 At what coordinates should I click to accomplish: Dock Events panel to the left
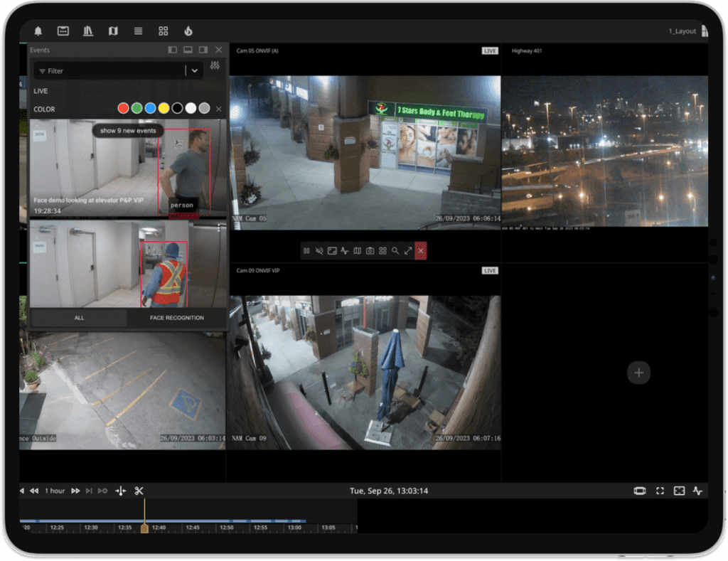(x=172, y=50)
